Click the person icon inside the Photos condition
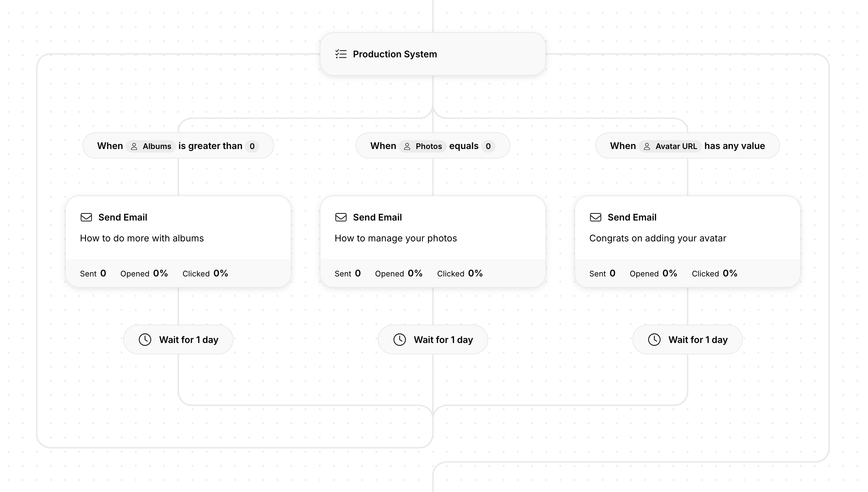The width and height of the screenshot is (868, 492). [407, 146]
